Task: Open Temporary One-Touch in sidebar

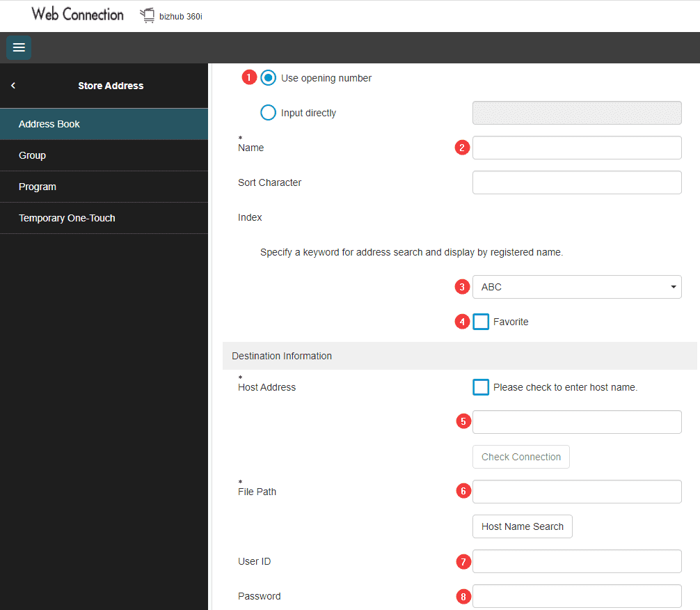Action: 104,218
